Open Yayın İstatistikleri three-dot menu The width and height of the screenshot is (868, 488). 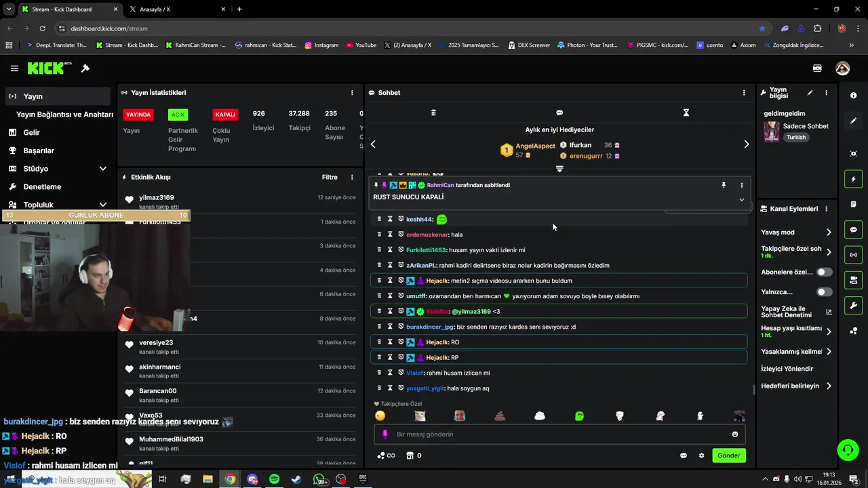tap(352, 93)
